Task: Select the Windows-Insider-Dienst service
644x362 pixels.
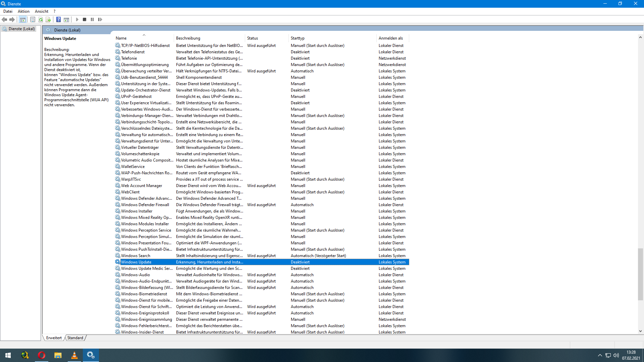Action: tap(262, 332)
